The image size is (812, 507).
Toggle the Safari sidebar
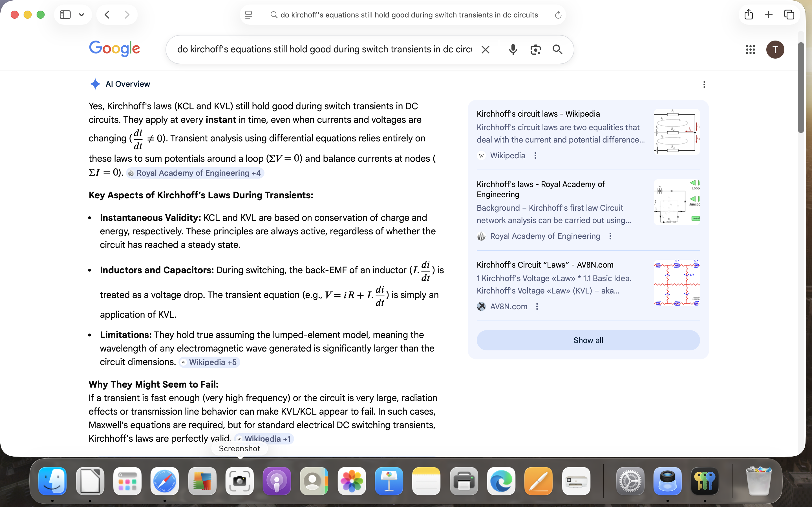tap(65, 15)
